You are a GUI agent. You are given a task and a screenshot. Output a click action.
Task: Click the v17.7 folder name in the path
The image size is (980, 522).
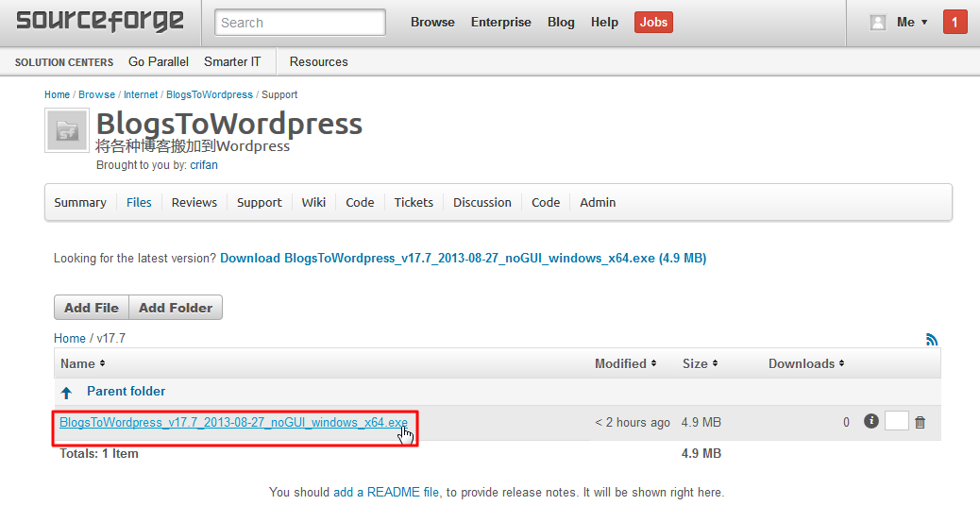click(x=111, y=338)
